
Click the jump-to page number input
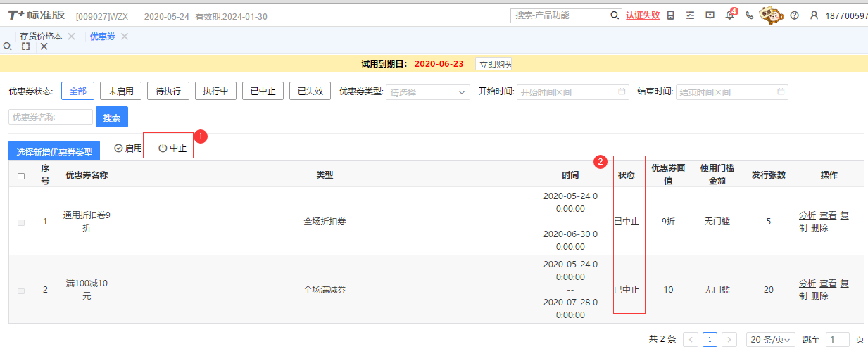[837, 339]
